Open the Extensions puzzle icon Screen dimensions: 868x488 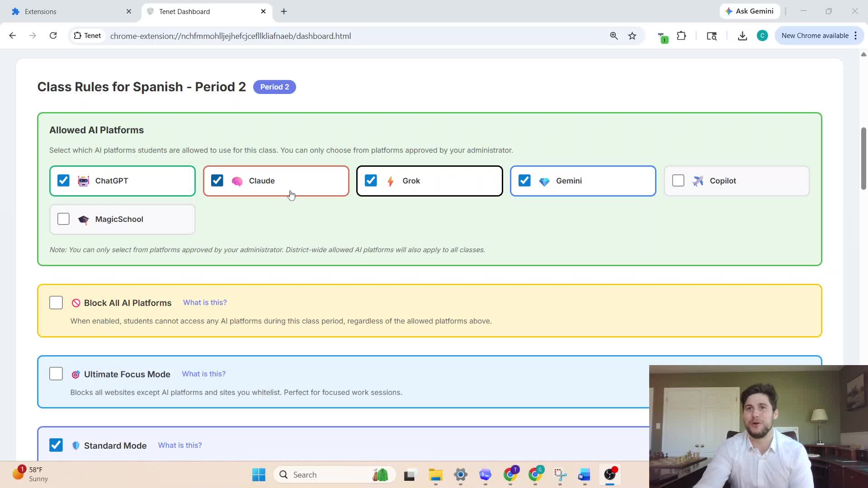pyautogui.click(x=681, y=36)
